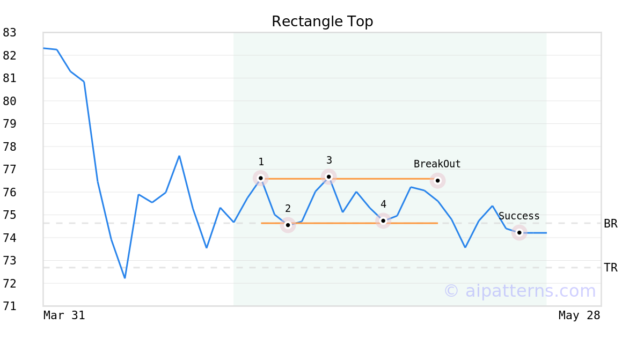Image resolution: width=644 pixels, height=338 pixels.
Task: Click the Success marker dot
Action: (519, 232)
